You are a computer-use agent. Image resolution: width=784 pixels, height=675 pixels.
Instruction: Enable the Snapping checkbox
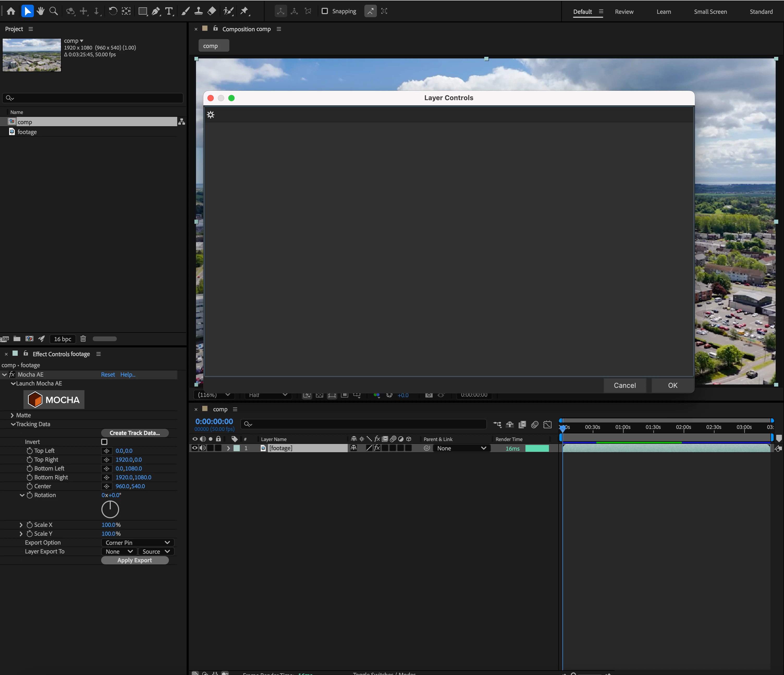coord(325,11)
